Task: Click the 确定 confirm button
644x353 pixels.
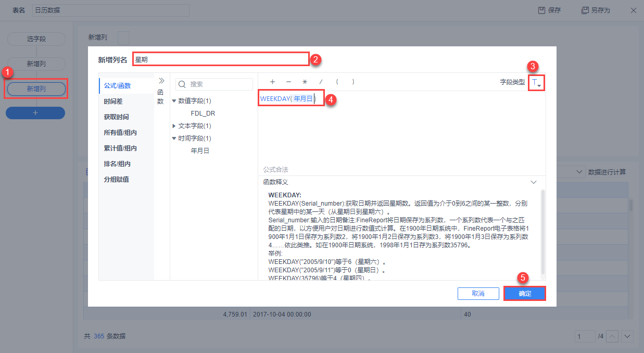Action: pyautogui.click(x=525, y=294)
